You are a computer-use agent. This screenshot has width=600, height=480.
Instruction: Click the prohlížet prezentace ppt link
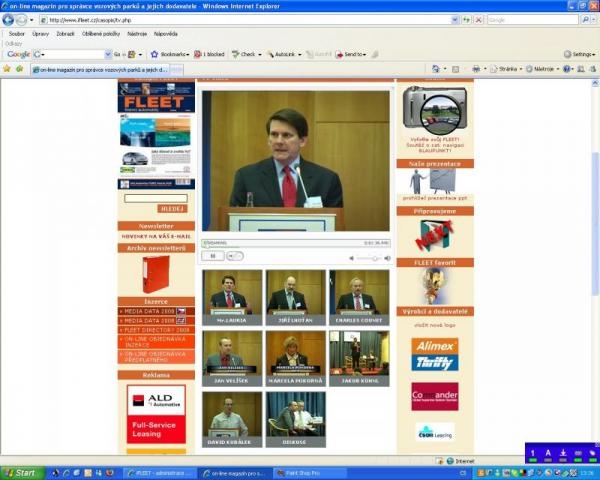coord(435,198)
